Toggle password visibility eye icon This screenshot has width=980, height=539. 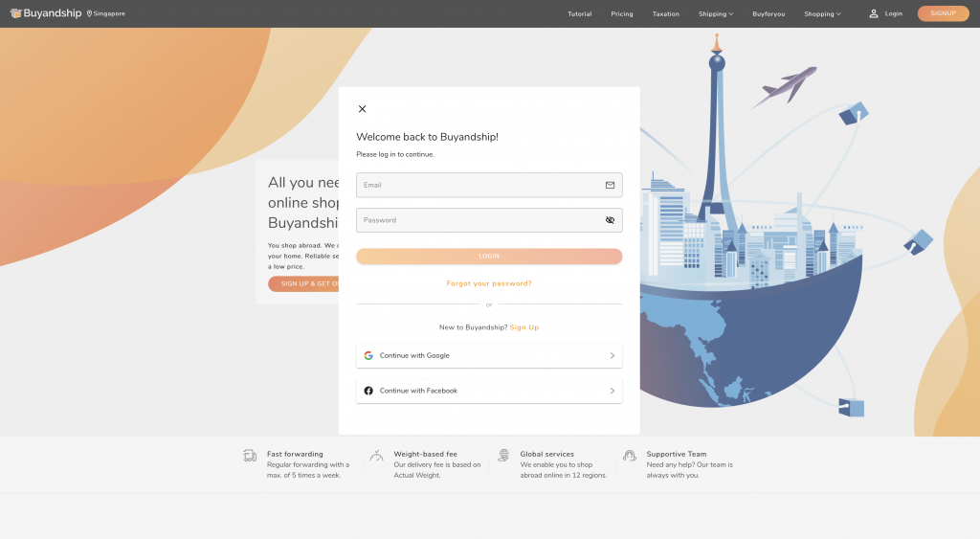[x=610, y=220]
